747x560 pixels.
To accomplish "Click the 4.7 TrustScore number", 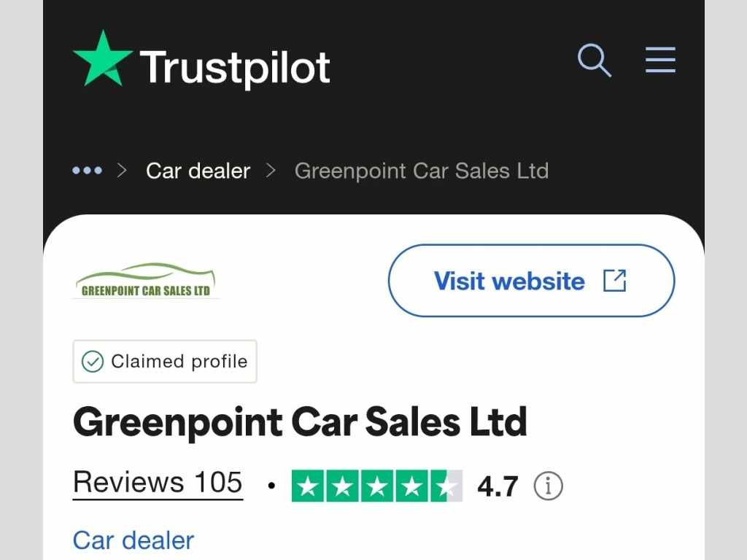I will pos(498,486).
